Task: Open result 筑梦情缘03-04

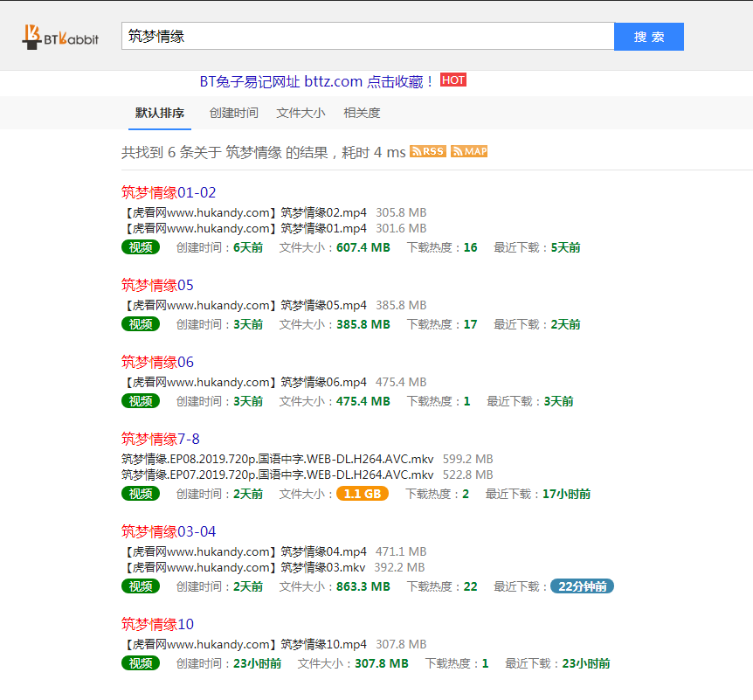Action: (x=169, y=532)
